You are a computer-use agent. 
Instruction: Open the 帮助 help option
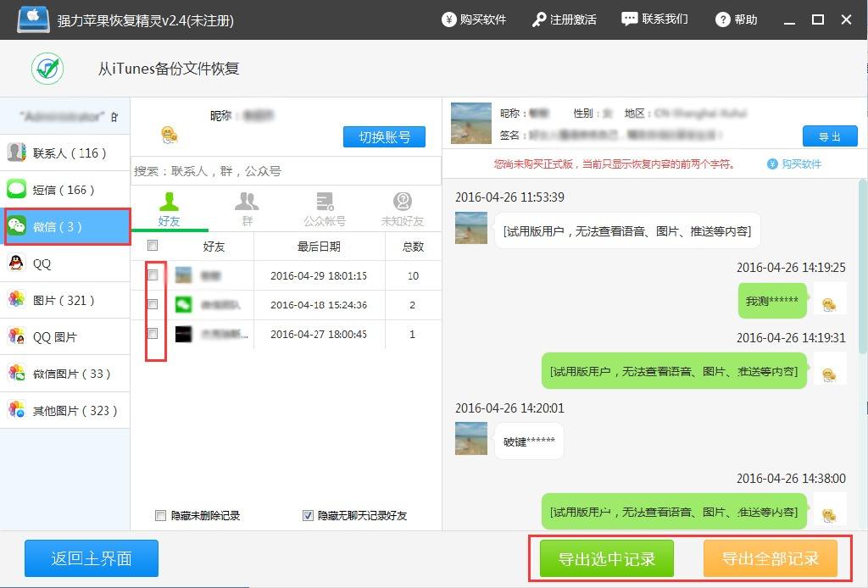coord(737,19)
